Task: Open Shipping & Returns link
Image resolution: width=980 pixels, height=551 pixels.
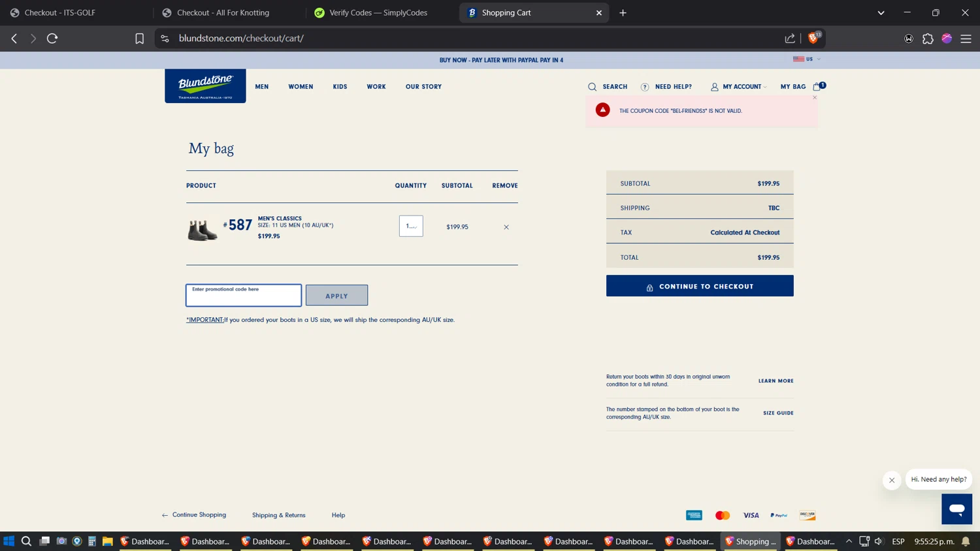Action: pos(279,515)
